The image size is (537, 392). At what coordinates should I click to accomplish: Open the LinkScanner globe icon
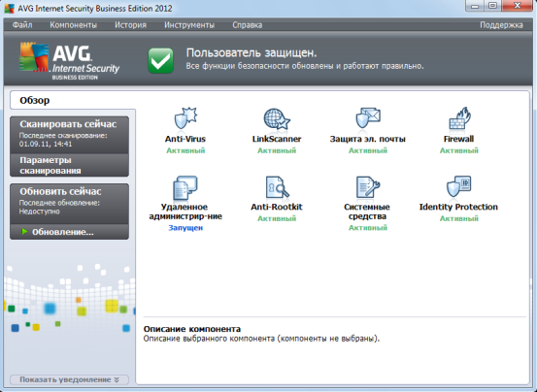[277, 119]
